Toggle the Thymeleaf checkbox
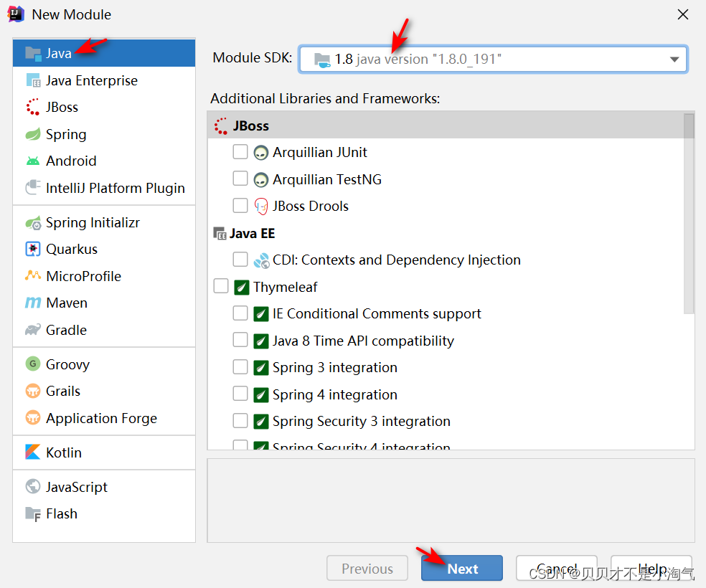Image resolution: width=706 pixels, height=588 pixels. click(221, 286)
